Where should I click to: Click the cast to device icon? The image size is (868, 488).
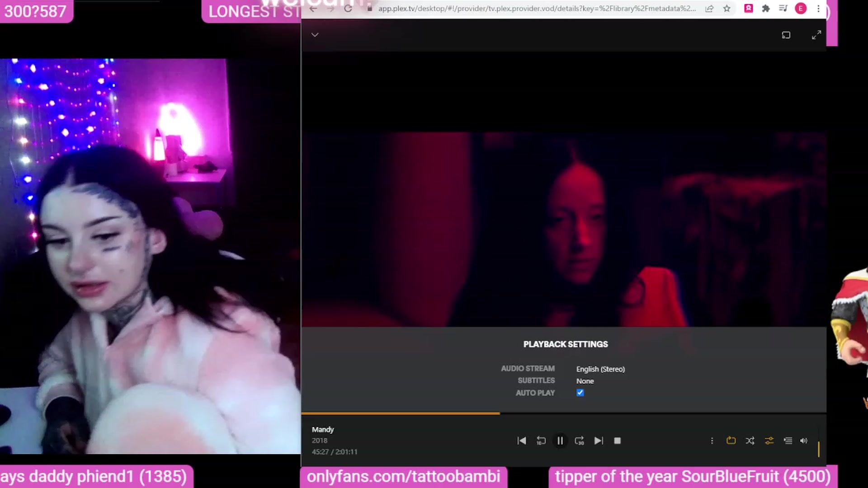[786, 35]
